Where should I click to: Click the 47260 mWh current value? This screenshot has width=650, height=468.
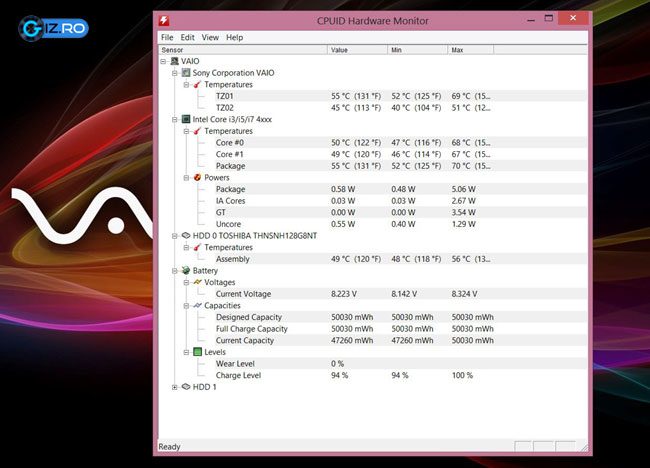[352, 340]
